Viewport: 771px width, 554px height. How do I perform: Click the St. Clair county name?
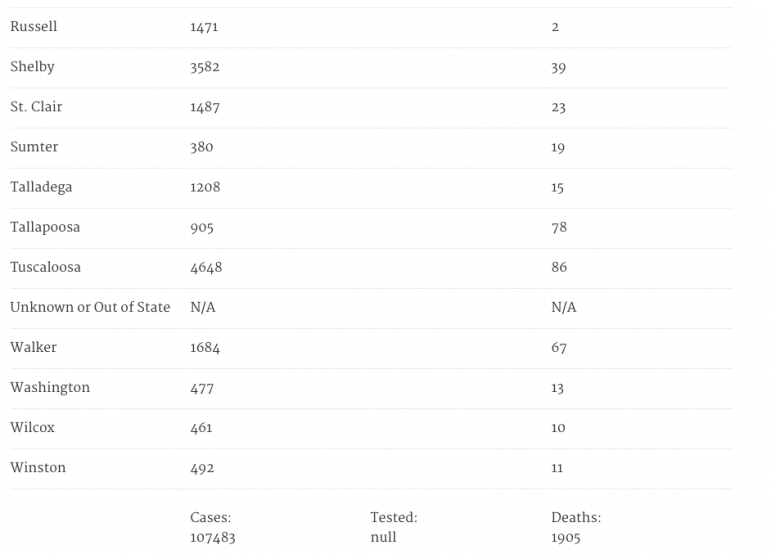coord(36,107)
